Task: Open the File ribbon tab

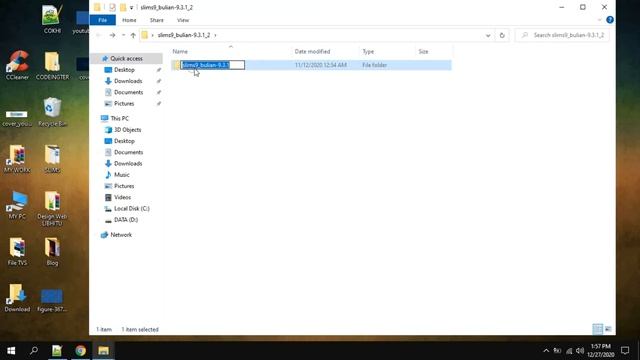Action: (x=102, y=20)
